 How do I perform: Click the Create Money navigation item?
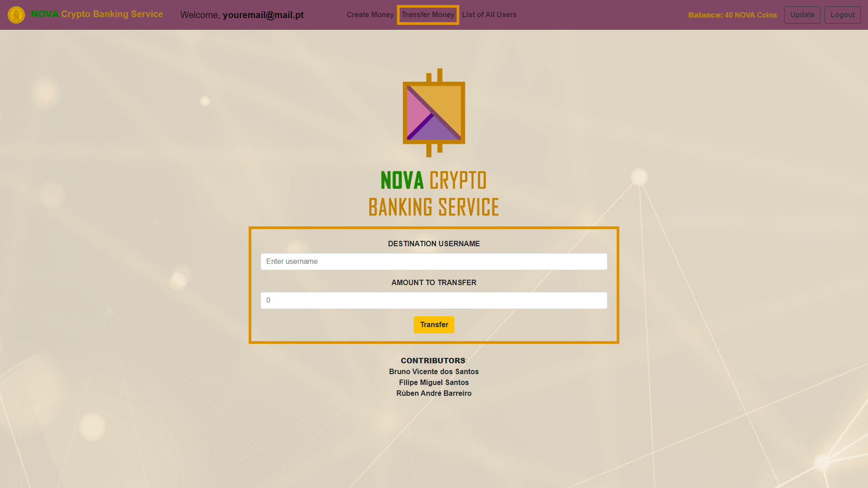click(370, 14)
